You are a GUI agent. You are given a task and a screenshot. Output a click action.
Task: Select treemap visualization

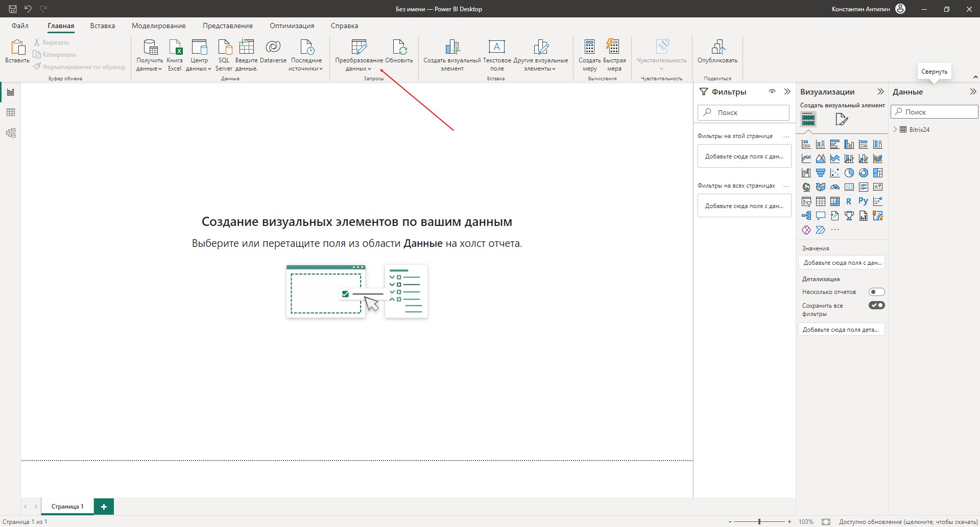[x=878, y=173]
